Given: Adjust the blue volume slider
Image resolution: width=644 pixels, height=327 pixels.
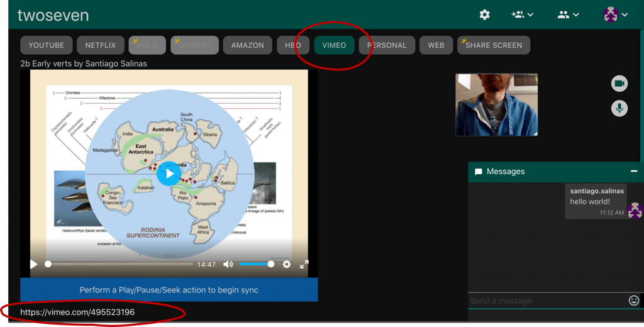Looking at the screenshot, I should [257, 264].
